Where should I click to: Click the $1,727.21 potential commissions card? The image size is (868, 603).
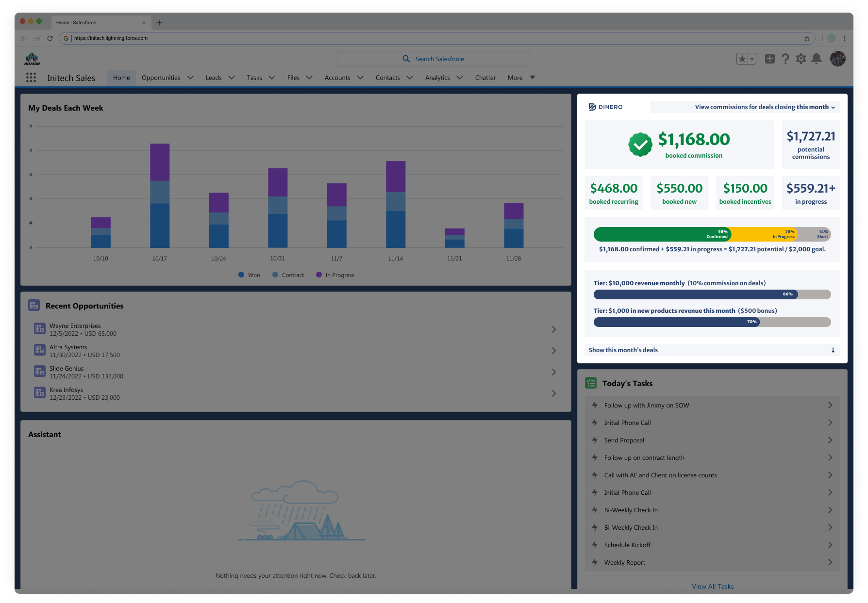pyautogui.click(x=811, y=145)
